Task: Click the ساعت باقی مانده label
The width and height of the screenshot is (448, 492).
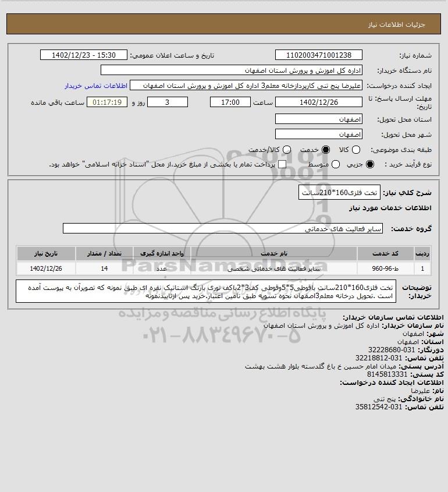Action: 58,102
